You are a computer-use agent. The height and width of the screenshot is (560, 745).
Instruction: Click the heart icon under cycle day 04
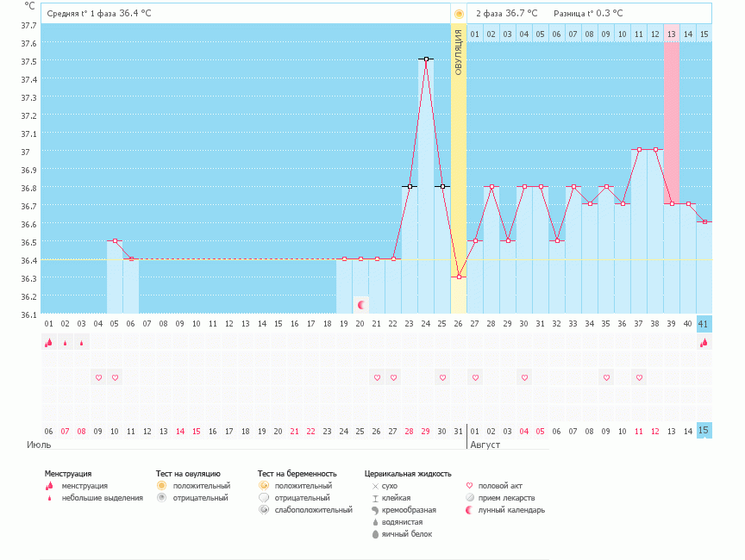click(x=98, y=377)
